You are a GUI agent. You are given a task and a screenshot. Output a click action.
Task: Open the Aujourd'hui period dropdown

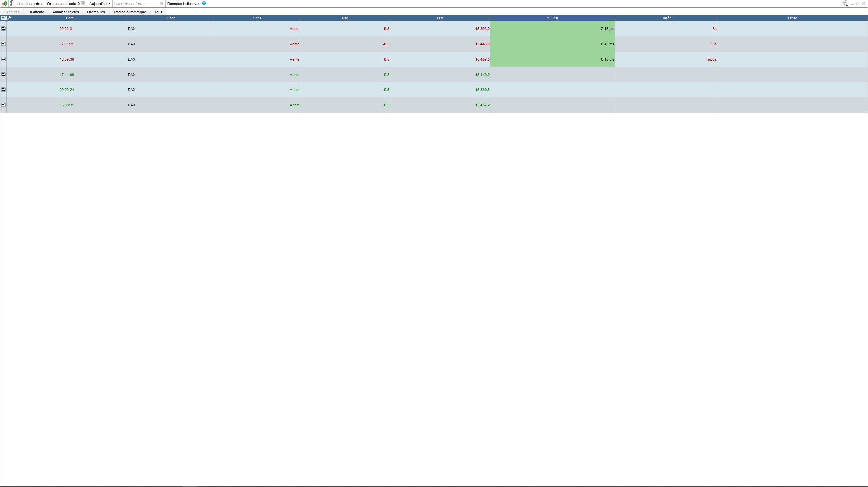point(100,4)
